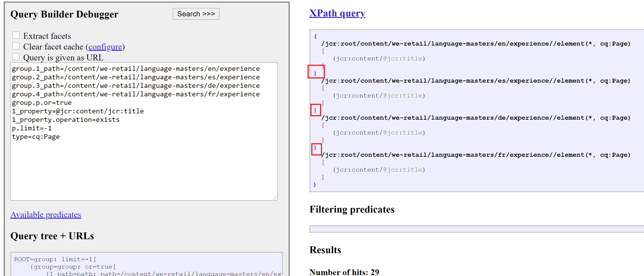Click inside the query text area blank space
Image resolution: width=644 pixels, height=276 pixels.
point(144,170)
